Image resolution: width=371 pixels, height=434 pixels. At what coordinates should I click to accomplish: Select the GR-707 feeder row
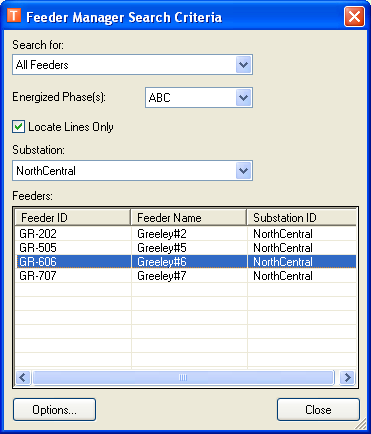[186, 276]
